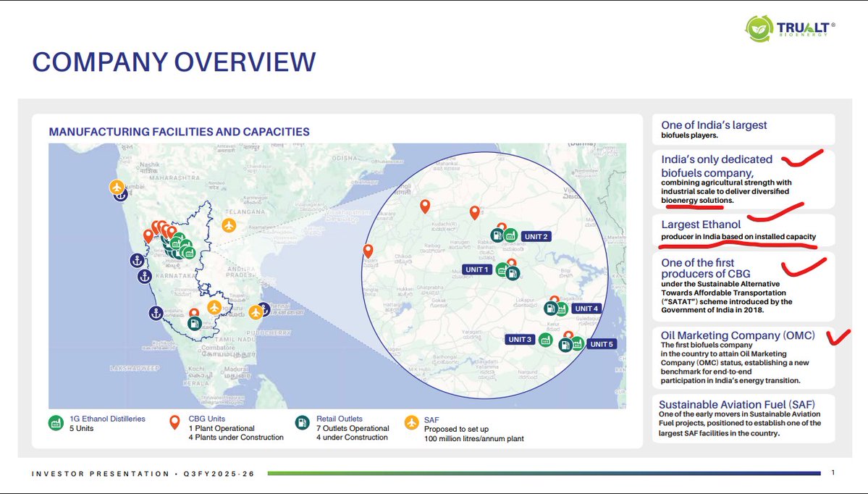Image resolution: width=868 pixels, height=494 pixels.
Task: Select the UNIT 5 label
Action: [602, 344]
